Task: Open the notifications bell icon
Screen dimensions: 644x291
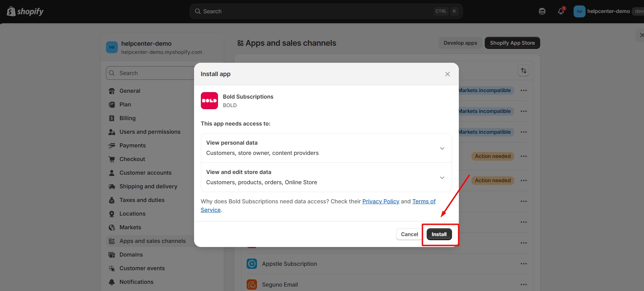Action: pos(561,11)
